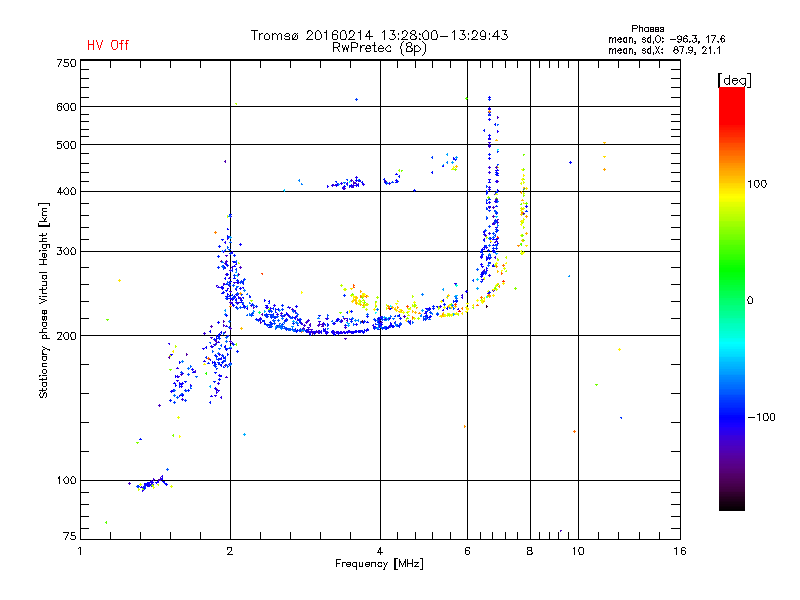Click the x-axis tick label "1"

[80, 551]
